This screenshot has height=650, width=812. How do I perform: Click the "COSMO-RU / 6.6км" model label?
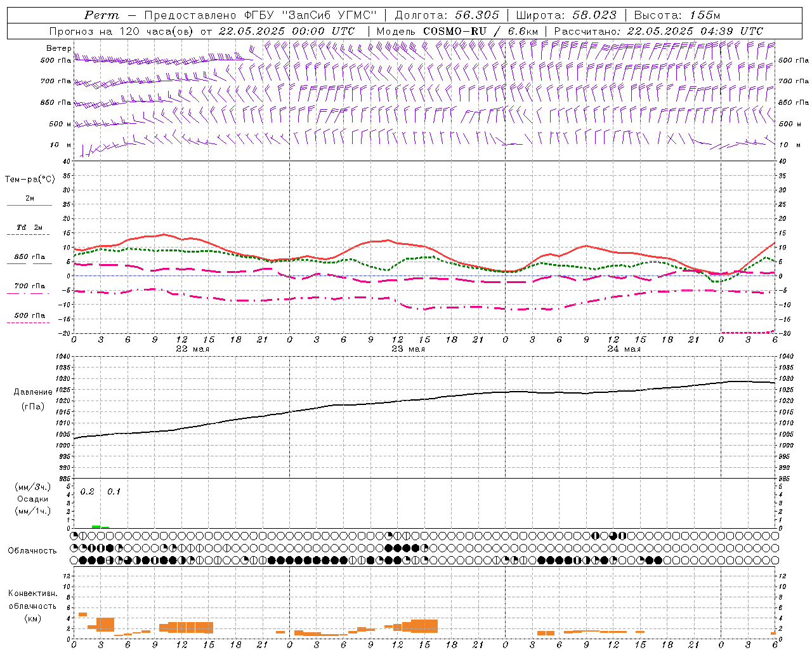[481, 31]
